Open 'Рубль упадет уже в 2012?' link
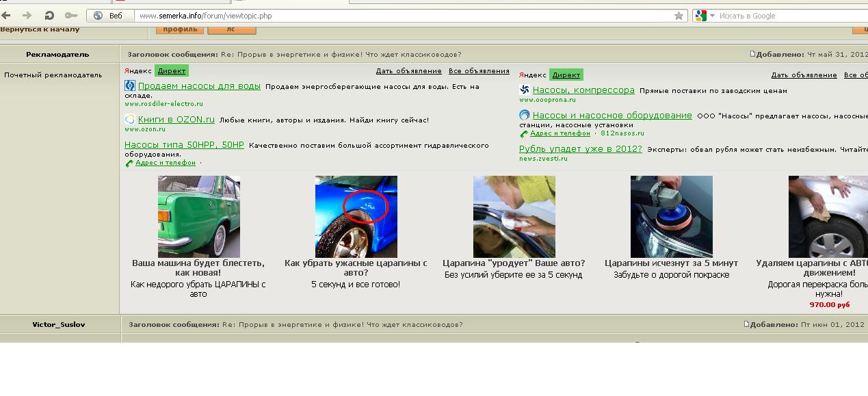The width and height of the screenshot is (868, 396). click(580, 149)
